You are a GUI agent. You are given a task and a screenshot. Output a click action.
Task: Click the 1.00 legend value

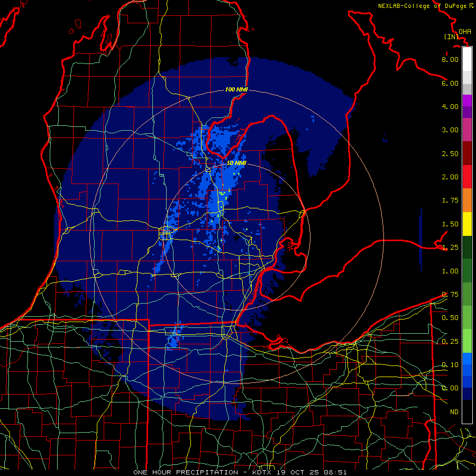coord(450,271)
